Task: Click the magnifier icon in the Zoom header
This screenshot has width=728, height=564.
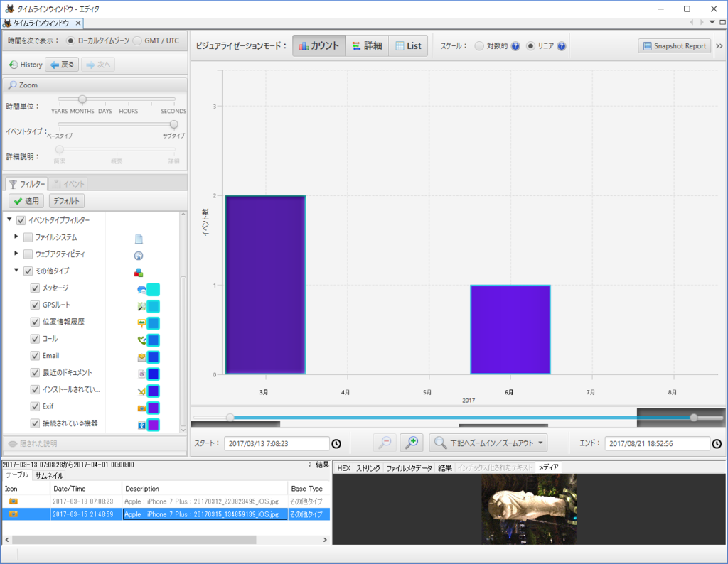Action: coord(13,85)
